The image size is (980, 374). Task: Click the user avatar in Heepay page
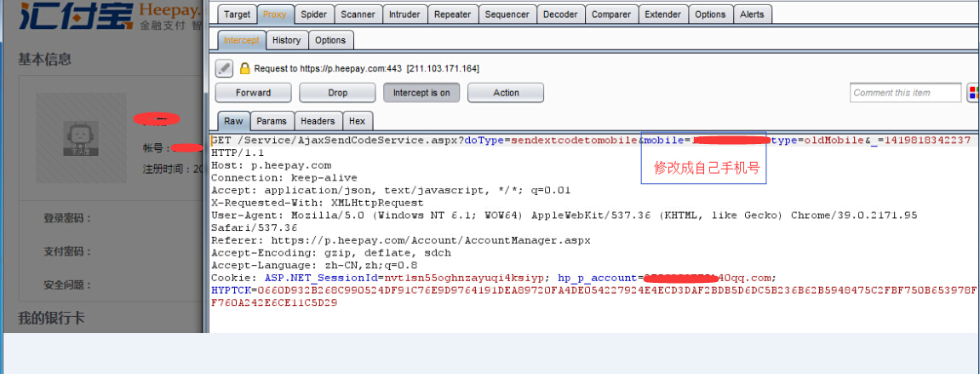81,138
